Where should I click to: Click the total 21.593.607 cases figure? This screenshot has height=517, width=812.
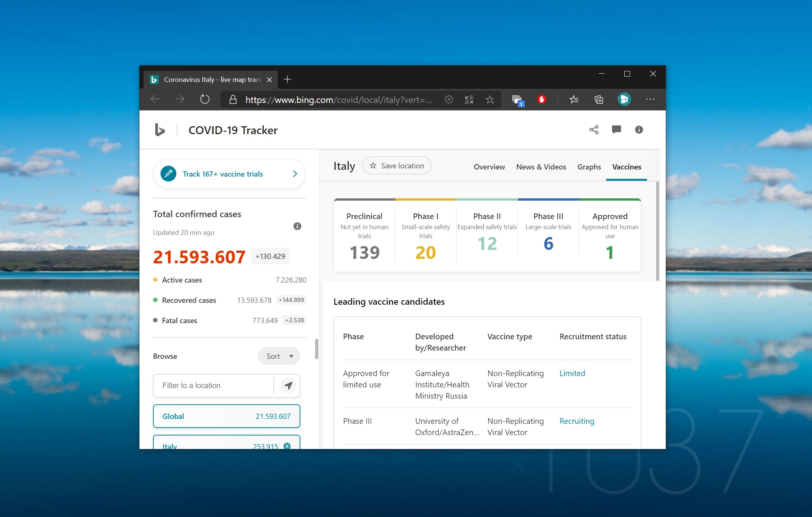click(199, 257)
